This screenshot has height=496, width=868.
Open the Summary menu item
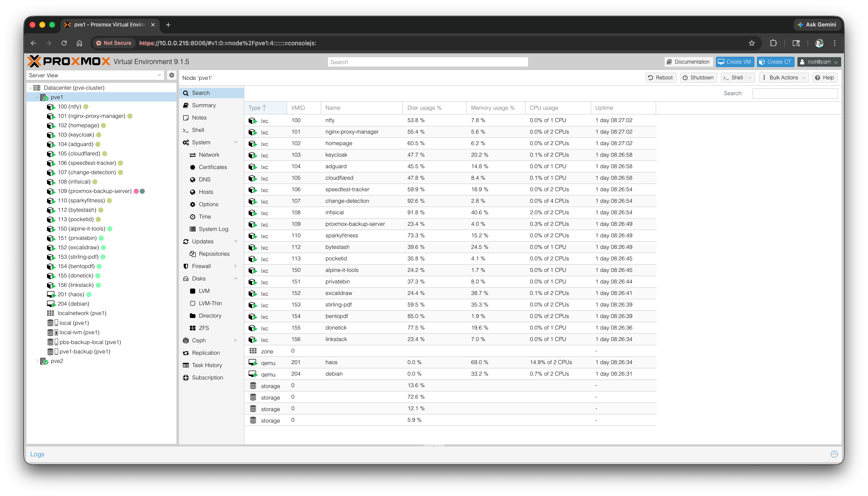pos(204,105)
